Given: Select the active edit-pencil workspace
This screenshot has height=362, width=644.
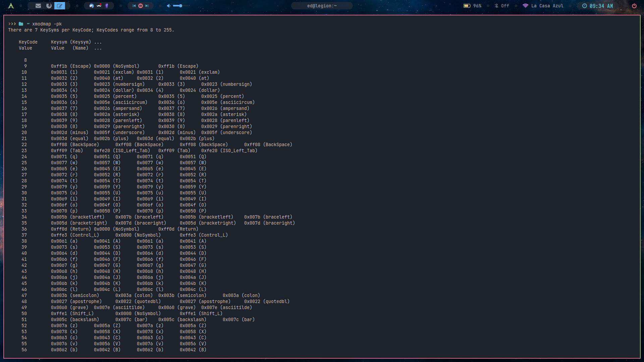Looking at the screenshot, I should [x=60, y=6].
